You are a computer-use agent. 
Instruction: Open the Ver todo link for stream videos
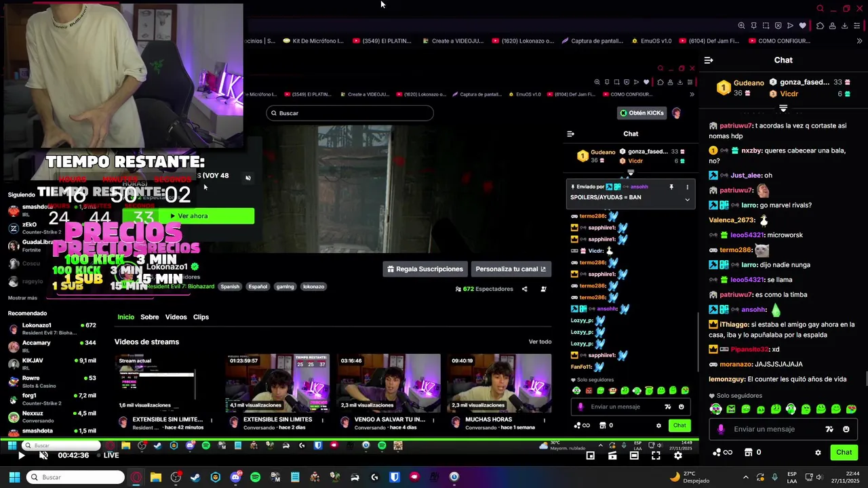[x=540, y=342]
